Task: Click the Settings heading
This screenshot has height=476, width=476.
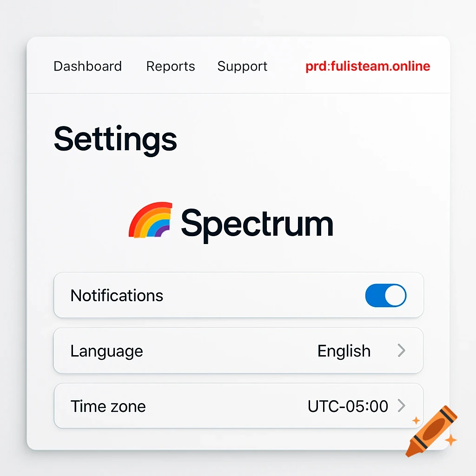Action: pyautogui.click(x=115, y=139)
